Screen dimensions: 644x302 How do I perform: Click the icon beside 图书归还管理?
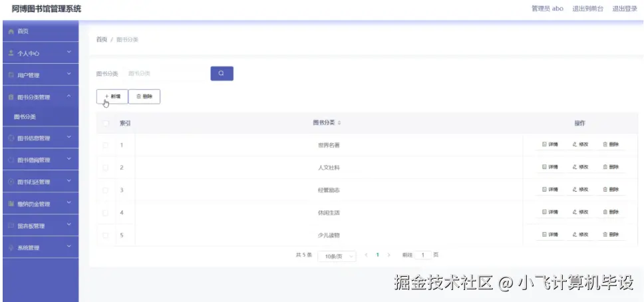pos(11,182)
